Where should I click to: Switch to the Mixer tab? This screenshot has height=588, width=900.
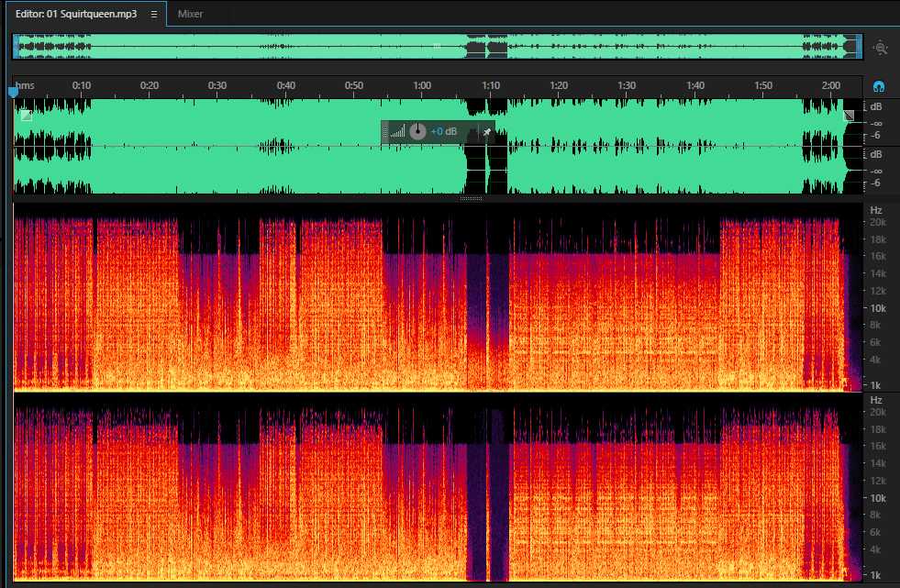tap(190, 14)
